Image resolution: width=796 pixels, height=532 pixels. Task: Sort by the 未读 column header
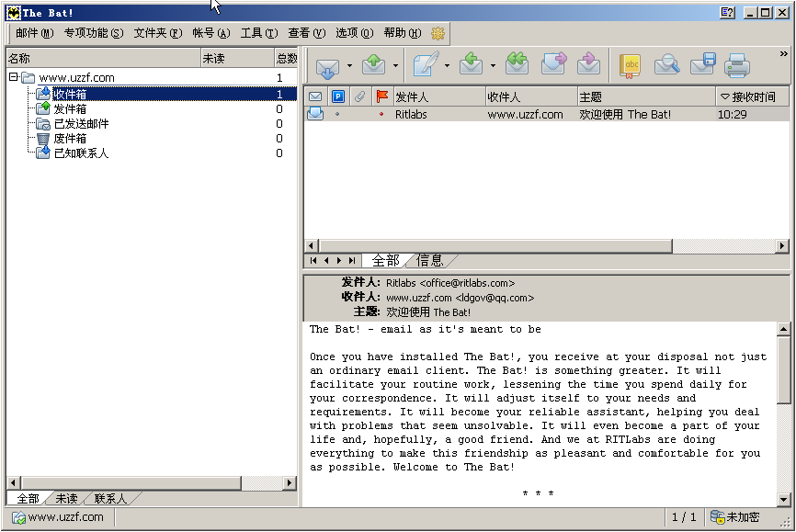click(x=237, y=59)
